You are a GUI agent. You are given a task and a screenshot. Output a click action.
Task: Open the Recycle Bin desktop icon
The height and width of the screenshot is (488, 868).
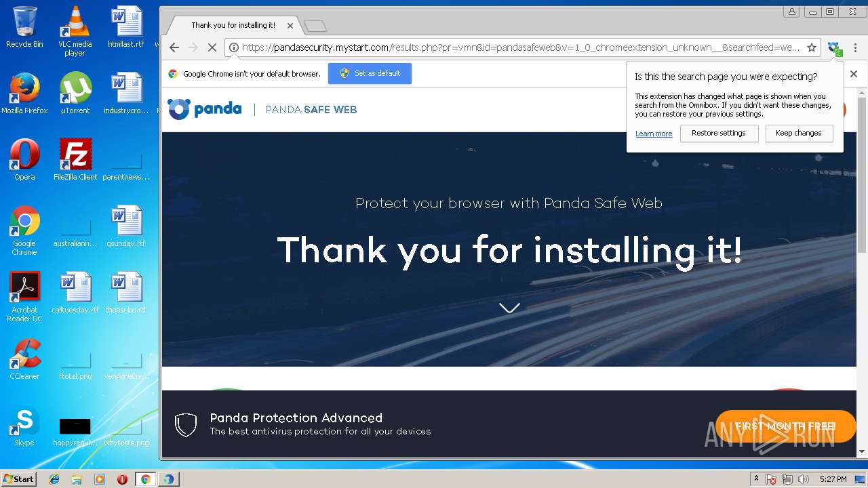coord(24,27)
